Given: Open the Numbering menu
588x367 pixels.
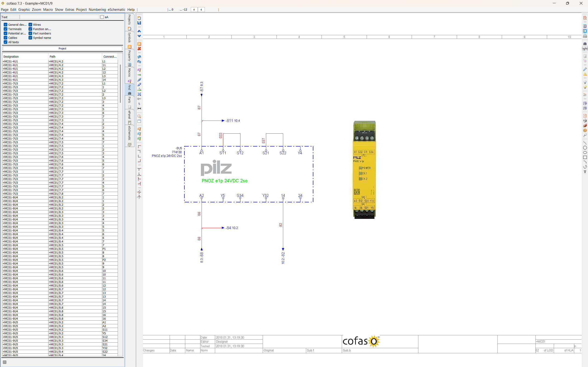Looking at the screenshot, I should tap(97, 10).
